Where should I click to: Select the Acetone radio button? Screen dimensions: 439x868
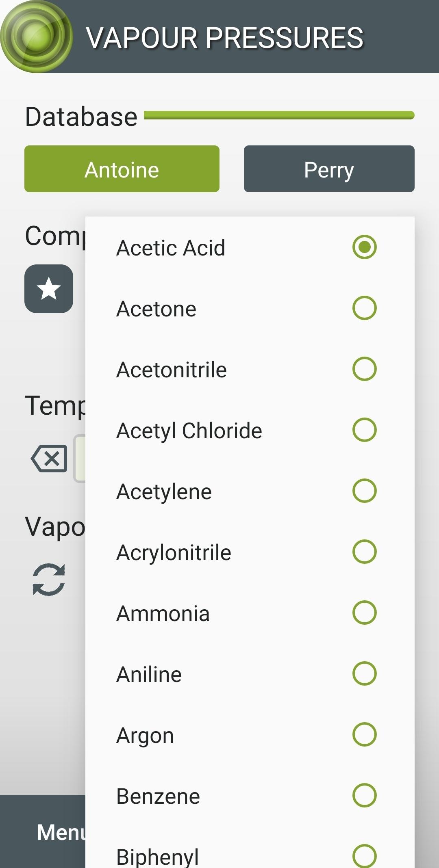tap(365, 308)
